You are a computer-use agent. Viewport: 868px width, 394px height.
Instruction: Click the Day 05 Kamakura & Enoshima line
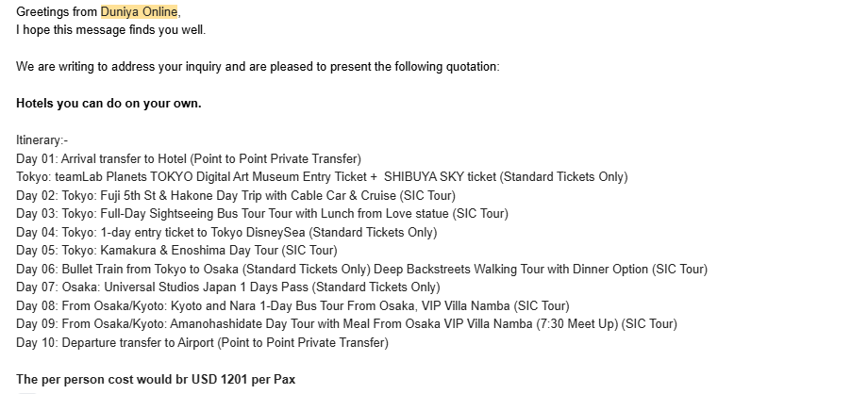click(176, 251)
